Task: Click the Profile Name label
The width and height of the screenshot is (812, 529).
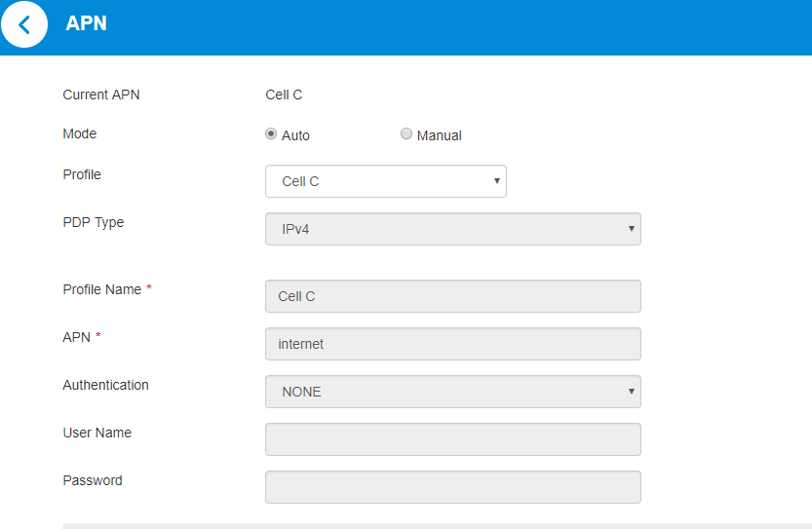Action: [102, 289]
